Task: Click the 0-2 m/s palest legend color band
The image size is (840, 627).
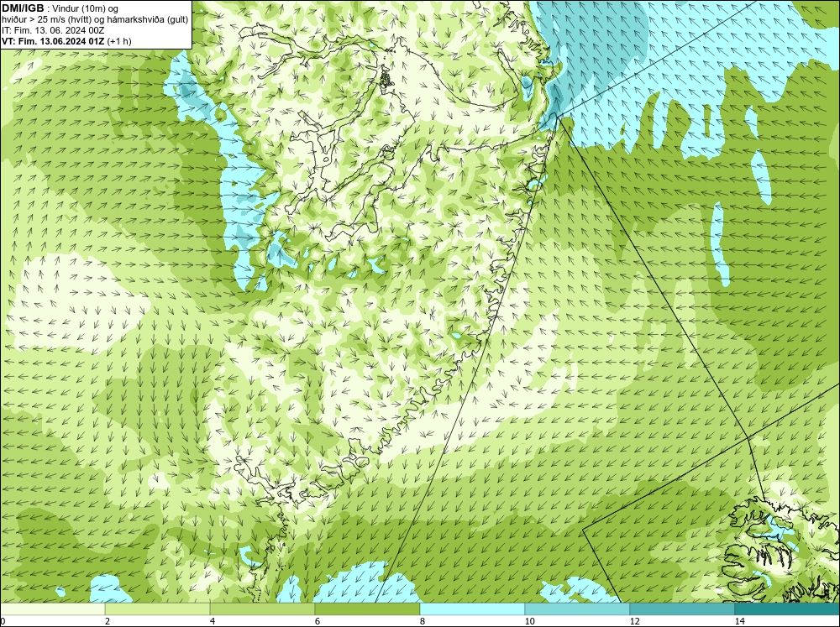Action: point(52,609)
